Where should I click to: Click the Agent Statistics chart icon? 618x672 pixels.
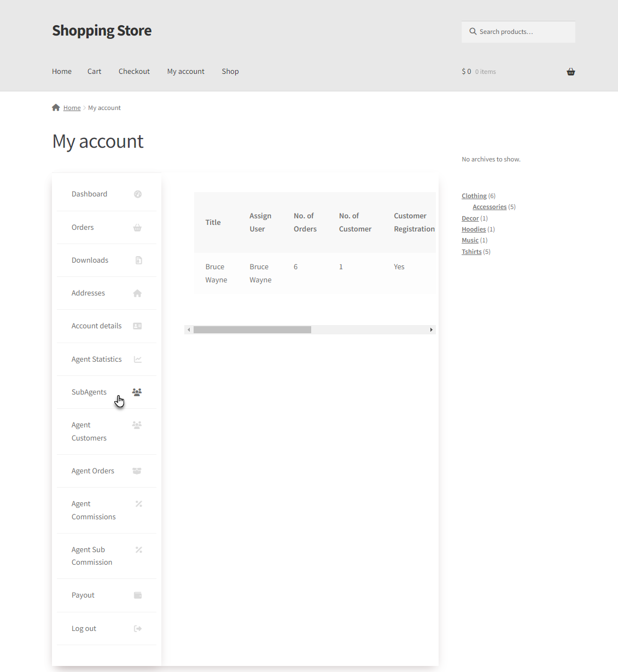tap(138, 360)
